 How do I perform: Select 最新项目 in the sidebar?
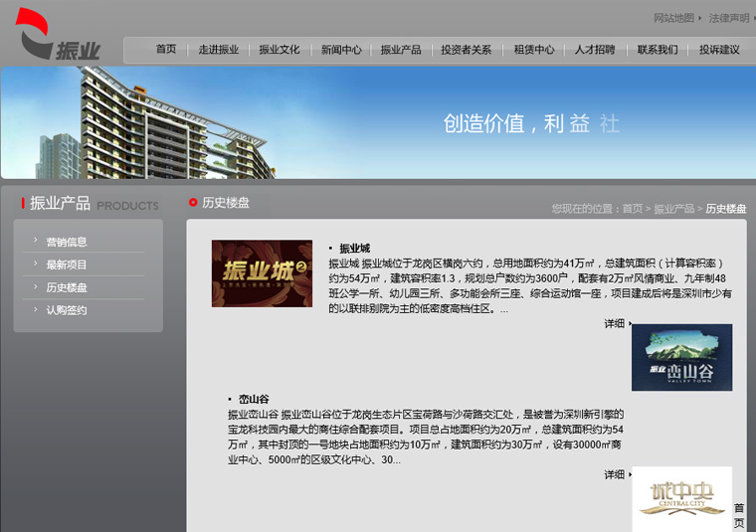(x=67, y=265)
